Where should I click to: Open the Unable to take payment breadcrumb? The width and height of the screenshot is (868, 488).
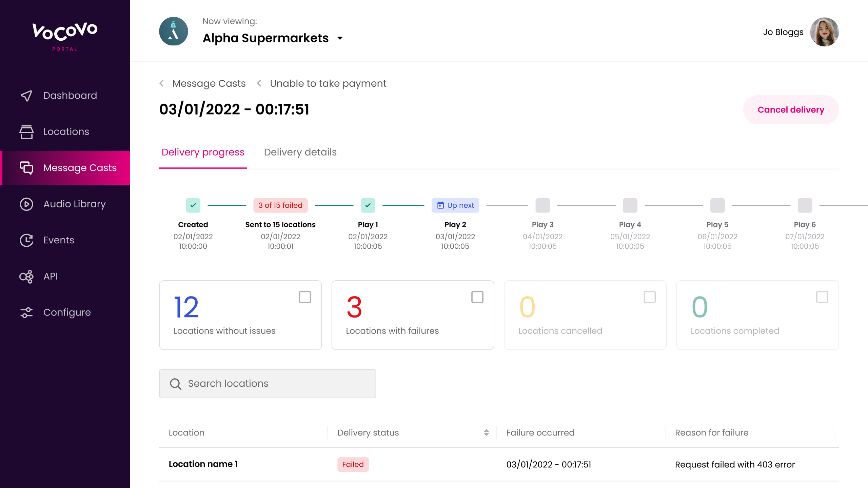[x=328, y=83]
